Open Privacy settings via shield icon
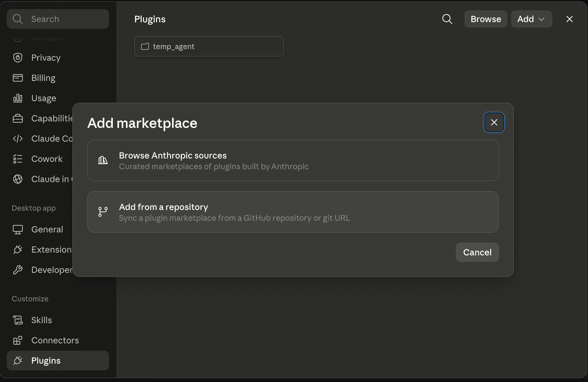The width and height of the screenshot is (588, 382). pos(18,58)
